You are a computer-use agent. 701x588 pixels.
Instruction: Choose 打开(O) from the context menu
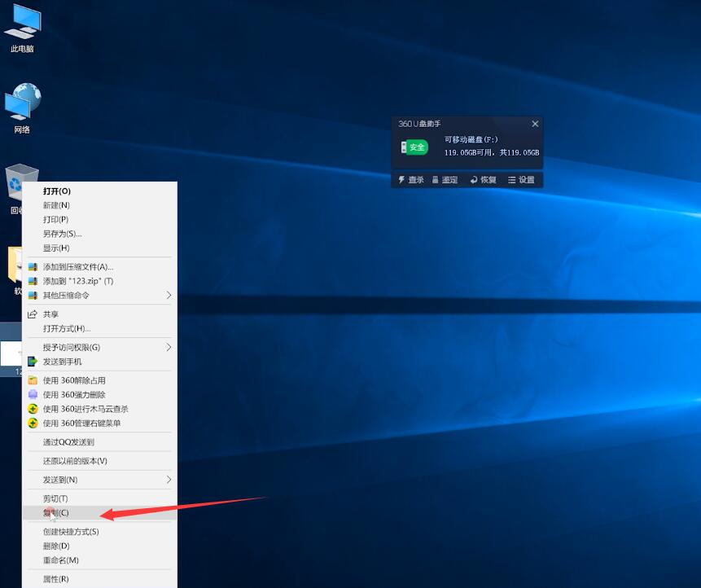99,191
